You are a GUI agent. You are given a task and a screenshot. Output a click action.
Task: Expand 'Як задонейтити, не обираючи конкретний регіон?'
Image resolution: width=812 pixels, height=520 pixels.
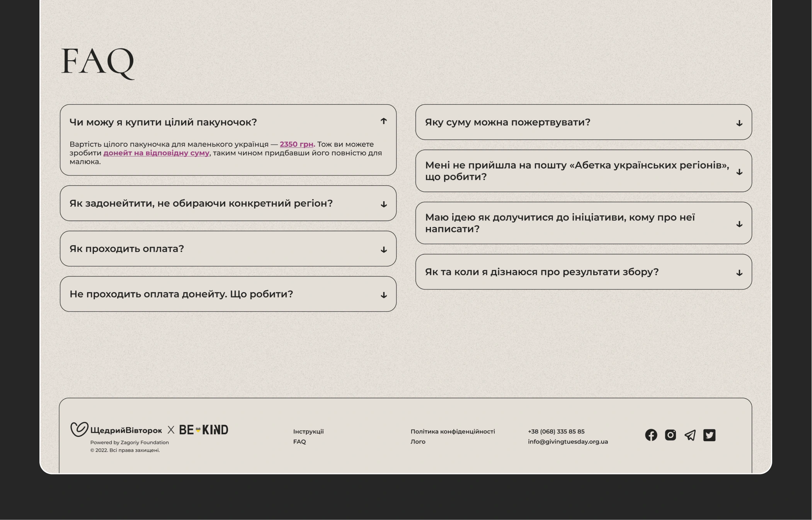click(x=228, y=203)
